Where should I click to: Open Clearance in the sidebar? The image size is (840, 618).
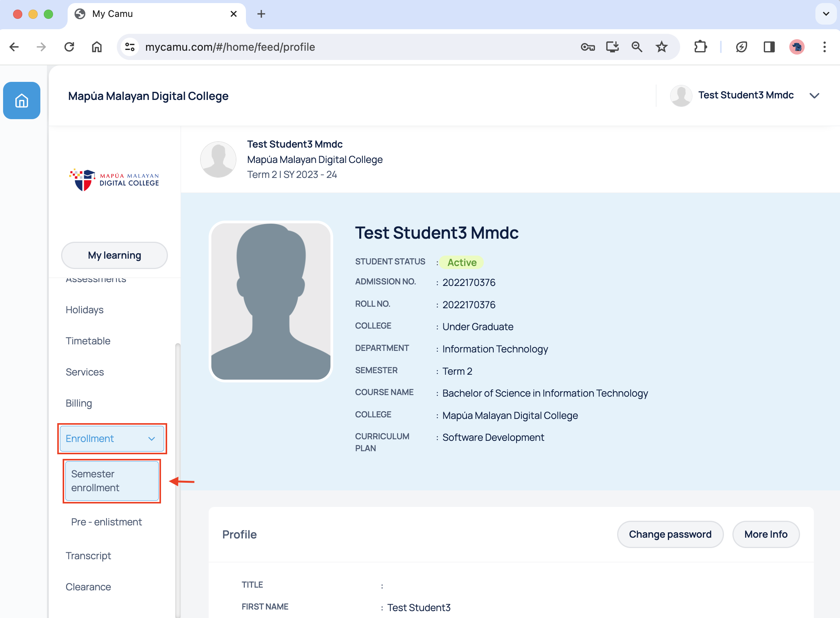tap(88, 587)
